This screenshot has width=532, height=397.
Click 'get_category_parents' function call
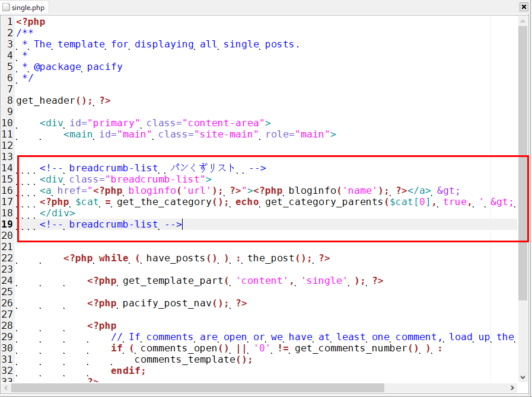pyautogui.click(x=324, y=201)
